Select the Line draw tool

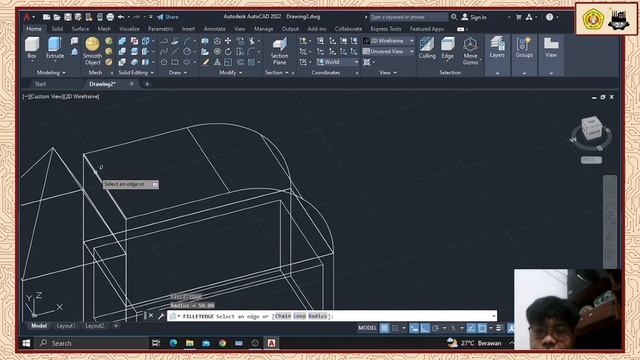point(175,51)
